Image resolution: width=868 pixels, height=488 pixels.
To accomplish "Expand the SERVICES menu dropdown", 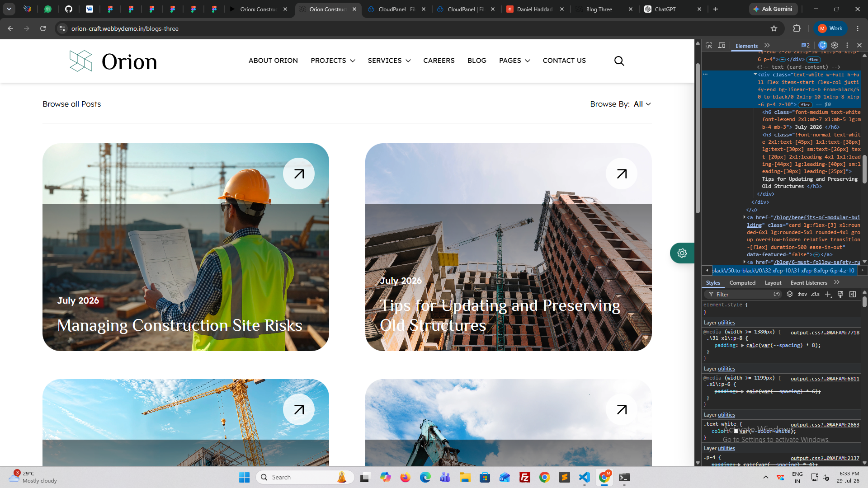I will (389, 61).
